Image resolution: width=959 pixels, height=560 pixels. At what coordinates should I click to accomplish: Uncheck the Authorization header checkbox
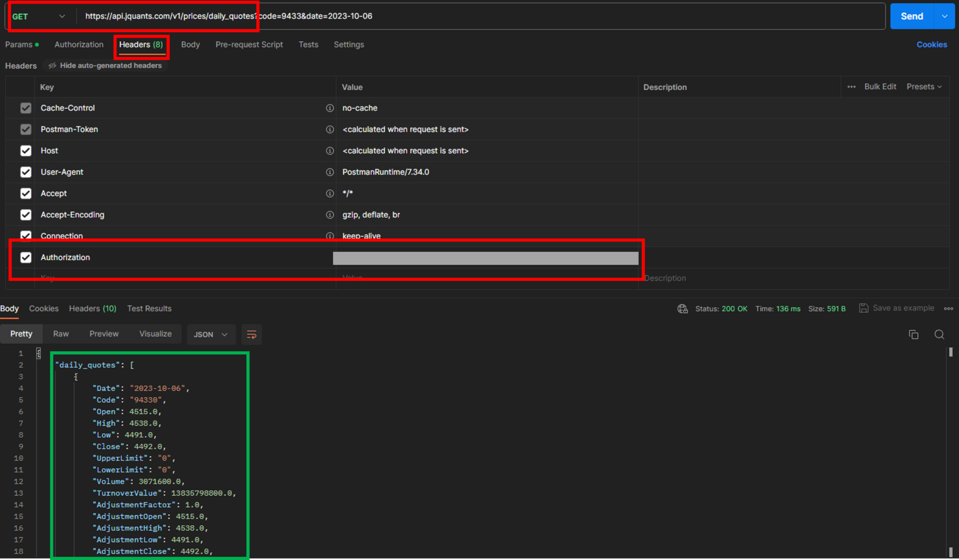click(x=26, y=258)
